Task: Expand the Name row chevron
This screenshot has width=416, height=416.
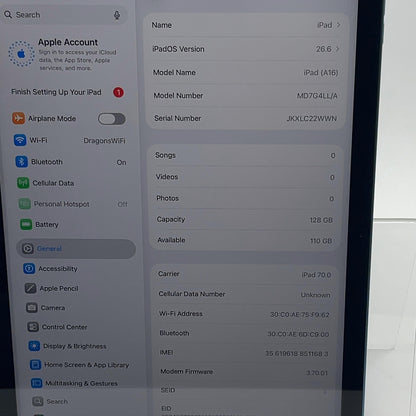Action: 338,25
